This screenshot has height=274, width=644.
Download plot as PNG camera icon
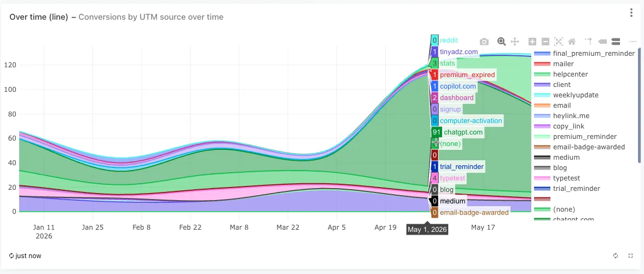pos(484,42)
